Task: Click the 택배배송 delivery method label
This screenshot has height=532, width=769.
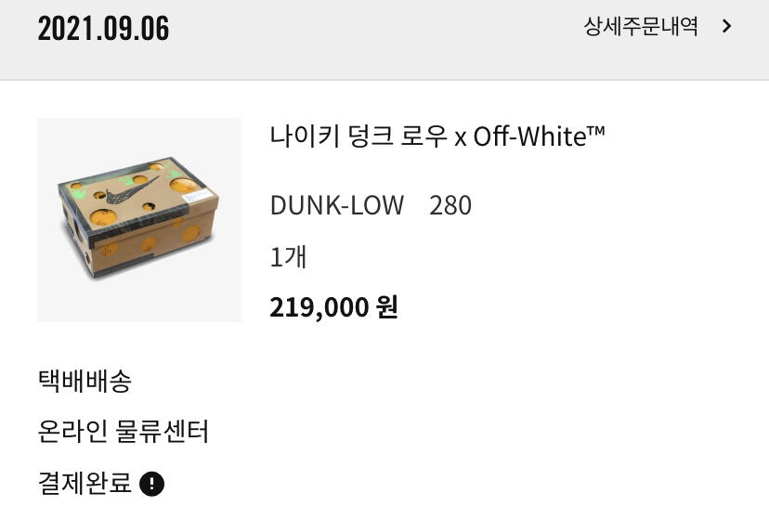Action: point(85,381)
